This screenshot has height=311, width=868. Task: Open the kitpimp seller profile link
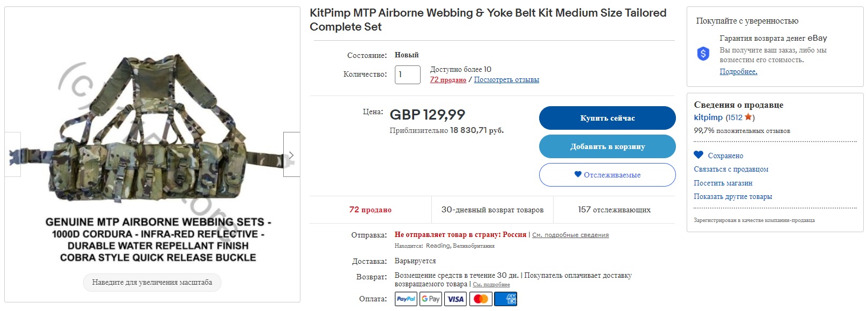708,117
